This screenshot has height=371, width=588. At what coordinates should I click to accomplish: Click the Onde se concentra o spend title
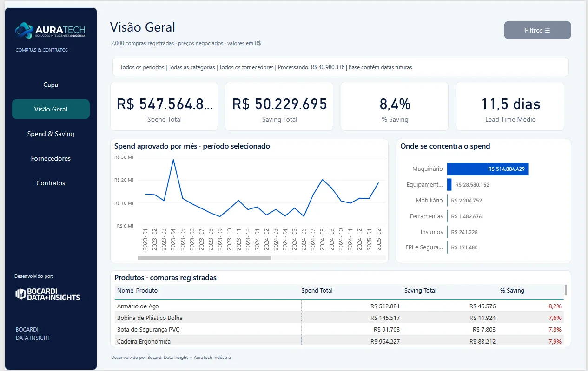pos(445,146)
